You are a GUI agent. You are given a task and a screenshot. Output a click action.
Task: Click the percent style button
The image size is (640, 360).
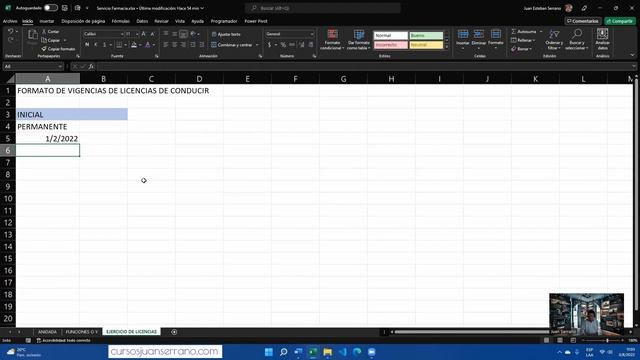[x=283, y=44]
